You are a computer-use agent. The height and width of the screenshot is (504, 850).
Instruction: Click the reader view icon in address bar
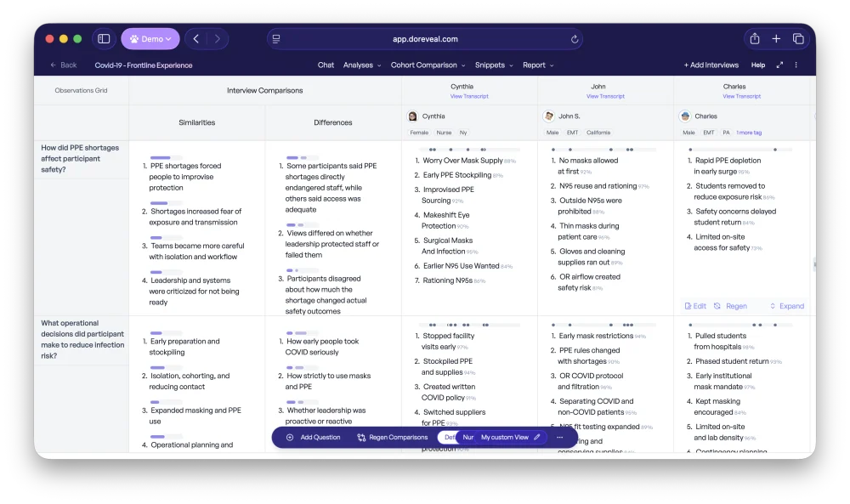point(276,39)
